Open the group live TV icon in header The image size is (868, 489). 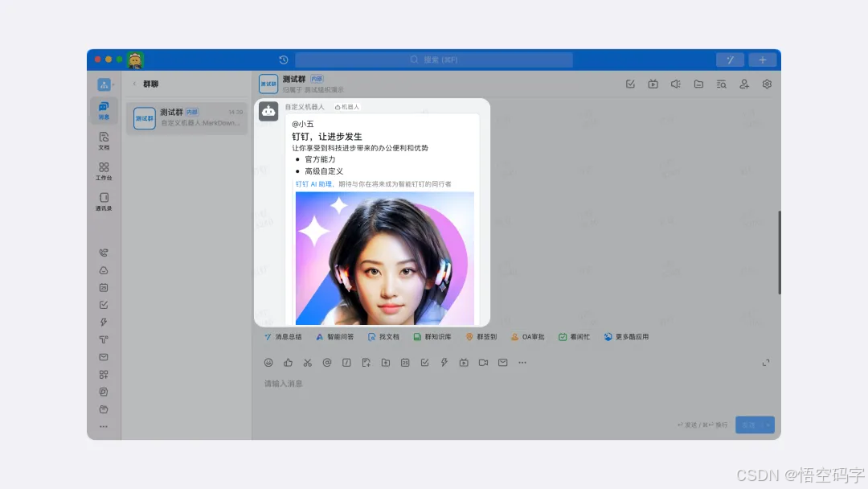click(x=653, y=84)
